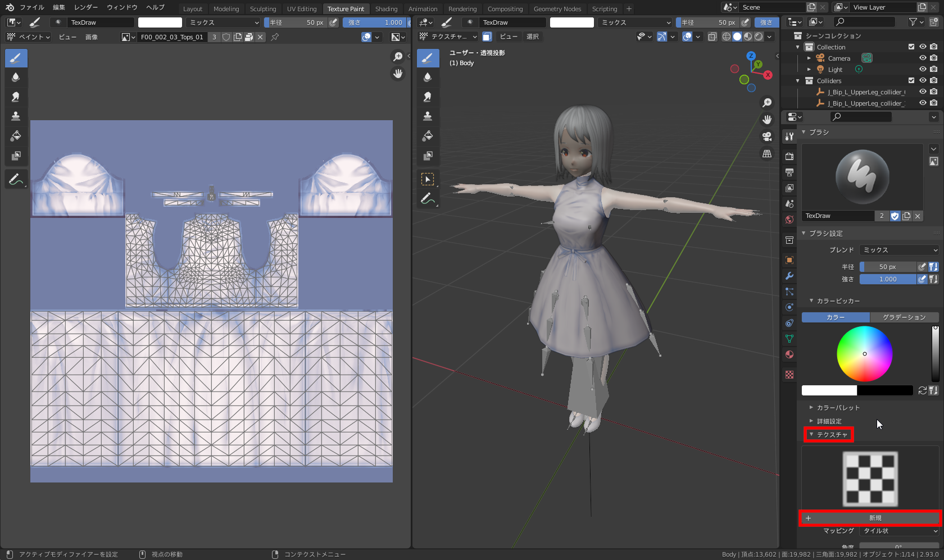Viewport: 944px width, 560px height.
Task: Switch to the グラデーション tab in the color picker
Action: tap(904, 317)
